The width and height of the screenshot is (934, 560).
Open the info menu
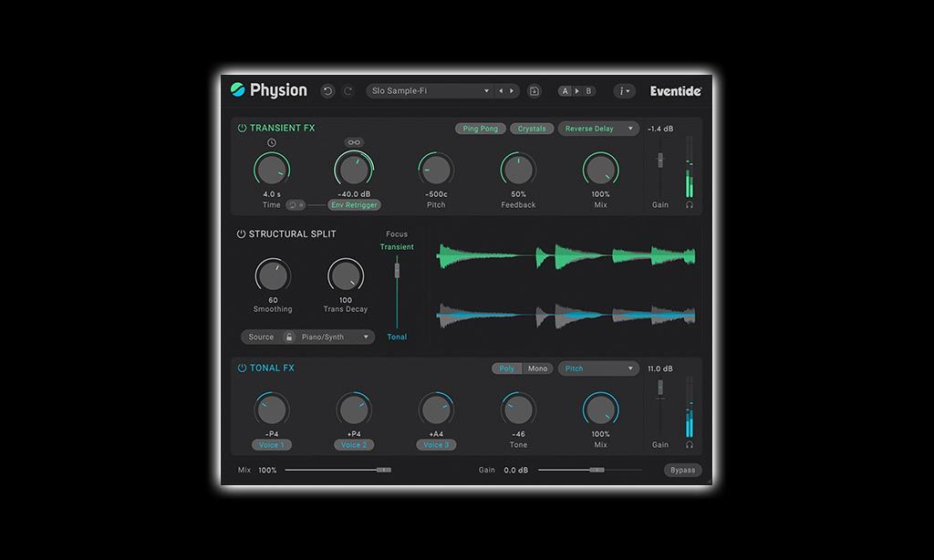point(624,91)
